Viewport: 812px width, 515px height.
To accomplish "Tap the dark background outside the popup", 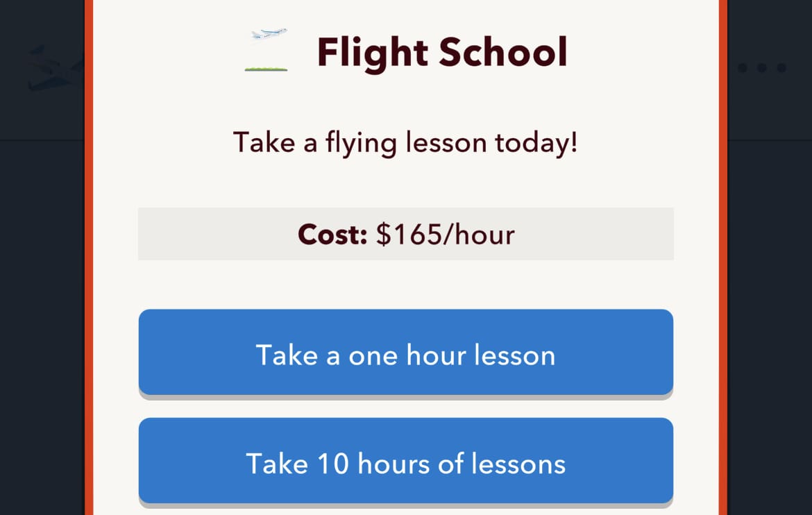I will click(42, 278).
